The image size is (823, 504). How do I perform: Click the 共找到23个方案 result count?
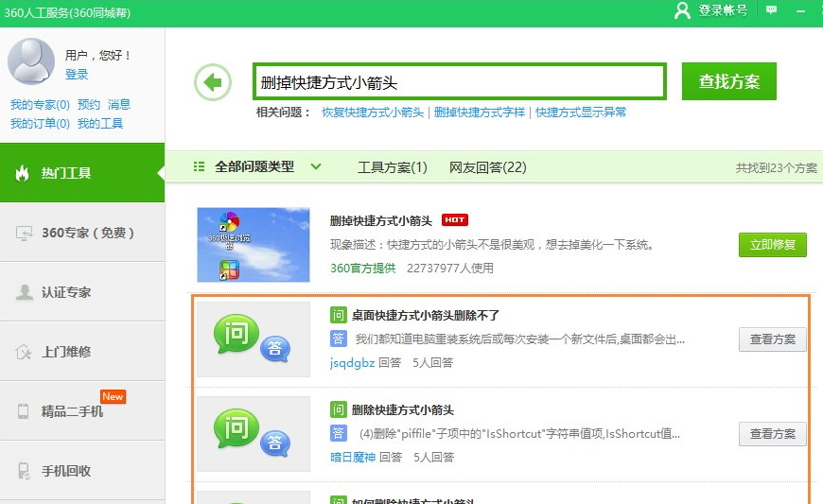(777, 167)
